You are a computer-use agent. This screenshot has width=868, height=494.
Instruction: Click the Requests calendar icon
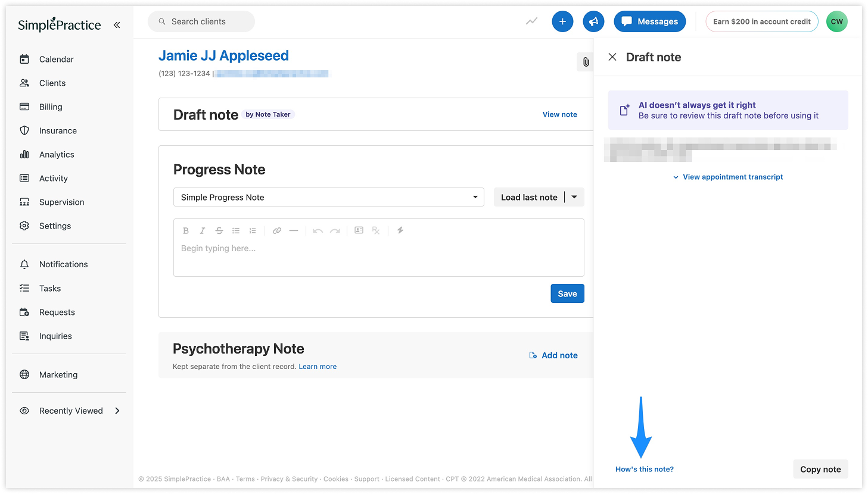point(24,312)
